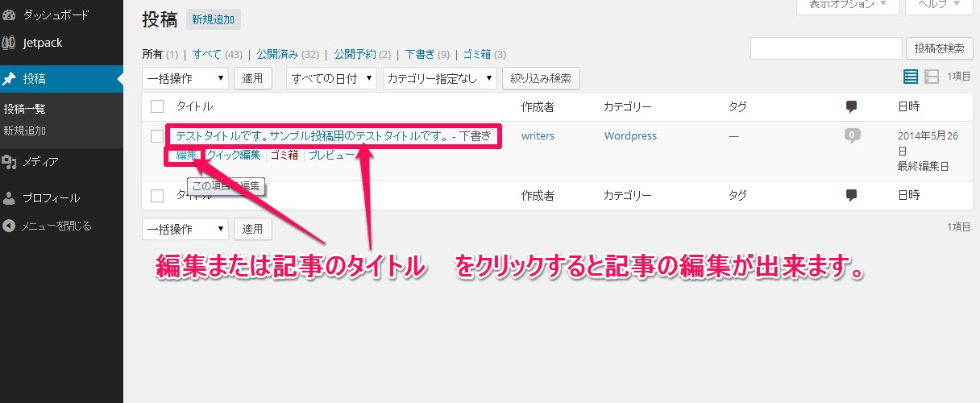Expand the ヘルプ panel

[937, 6]
